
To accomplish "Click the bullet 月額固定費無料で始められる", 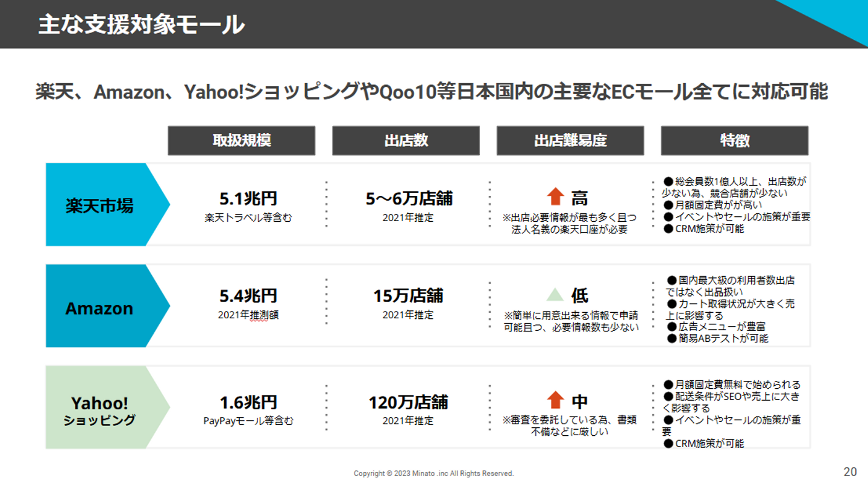I will 732,385.
